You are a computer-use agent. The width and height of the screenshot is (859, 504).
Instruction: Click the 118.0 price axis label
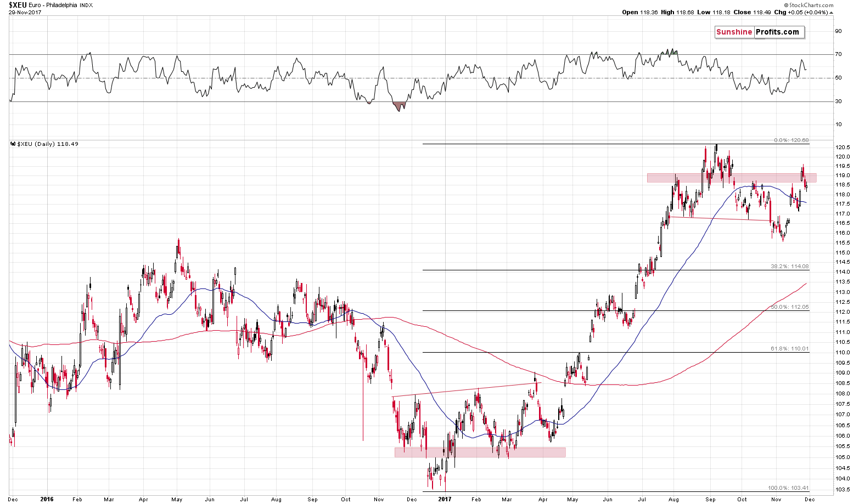pyautogui.click(x=843, y=195)
